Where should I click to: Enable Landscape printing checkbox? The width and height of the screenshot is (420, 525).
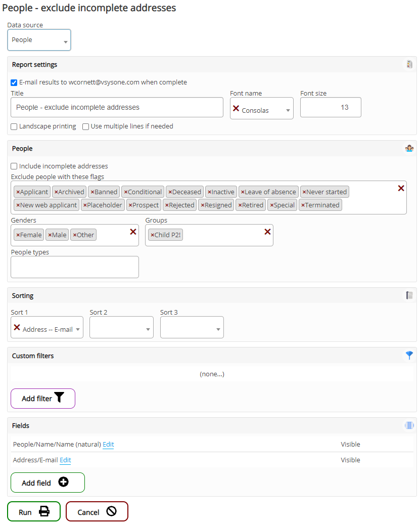point(14,126)
